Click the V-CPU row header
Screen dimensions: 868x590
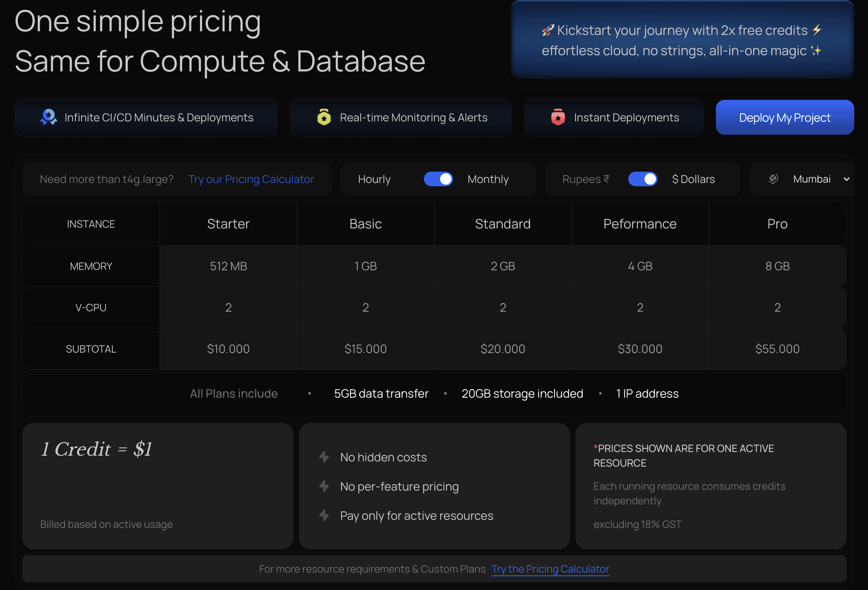coord(91,308)
